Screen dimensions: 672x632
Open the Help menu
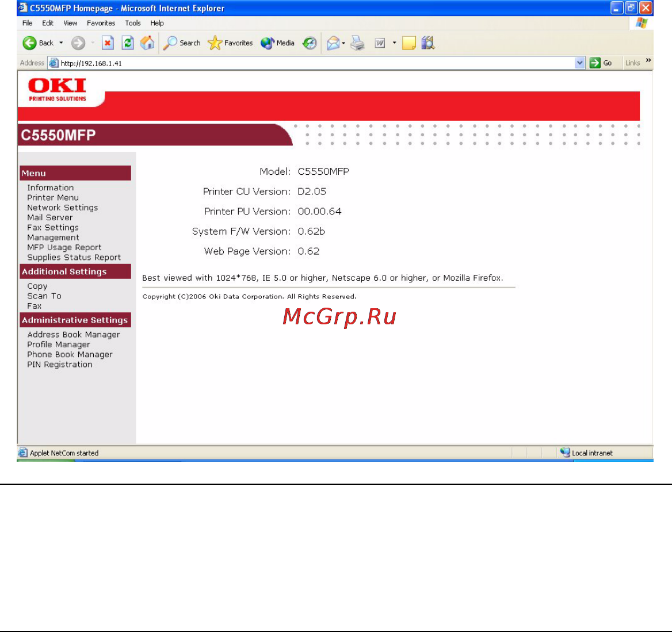pos(157,23)
